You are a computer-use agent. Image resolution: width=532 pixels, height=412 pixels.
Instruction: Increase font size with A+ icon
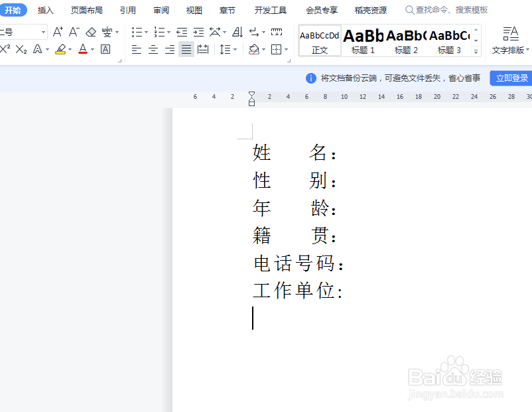pyautogui.click(x=58, y=32)
